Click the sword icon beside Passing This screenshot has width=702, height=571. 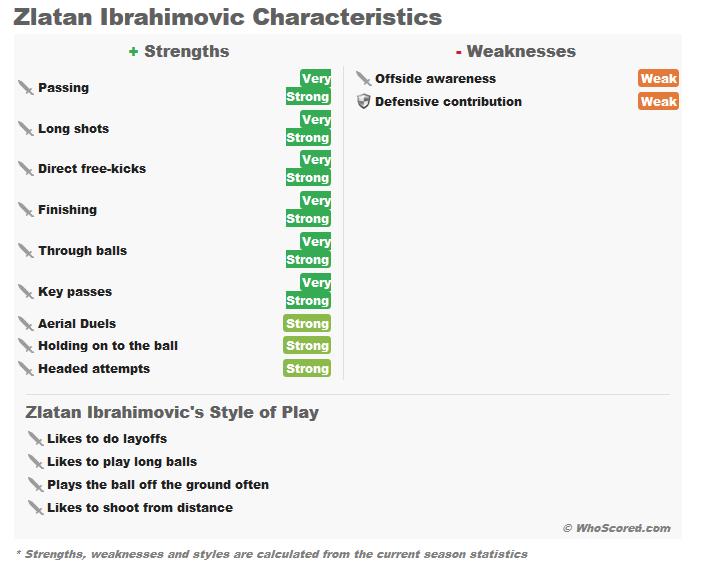point(26,88)
